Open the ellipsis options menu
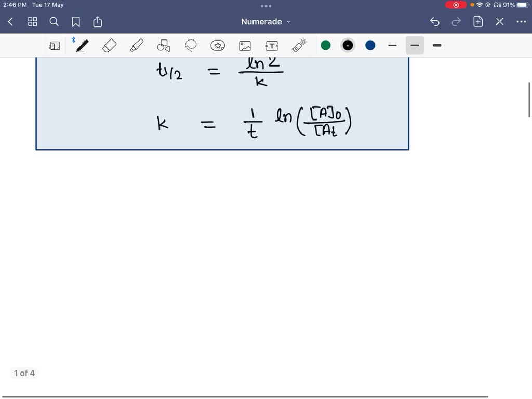 click(522, 22)
